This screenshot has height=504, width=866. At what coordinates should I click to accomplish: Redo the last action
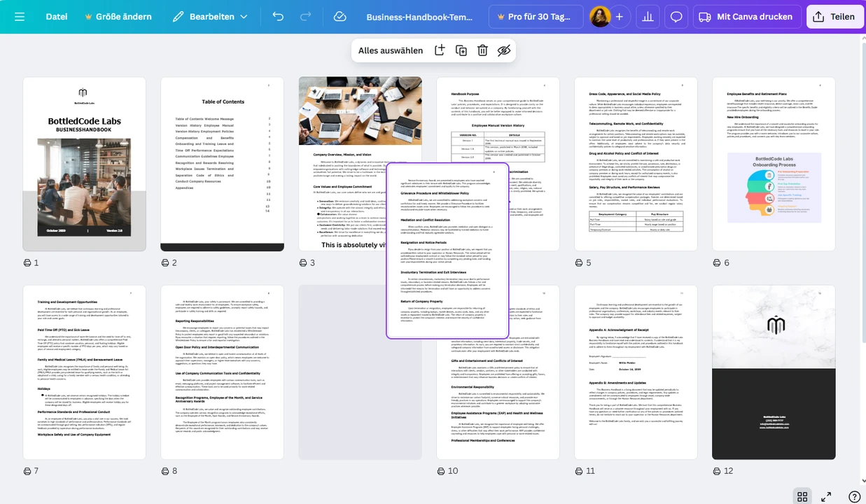305,17
